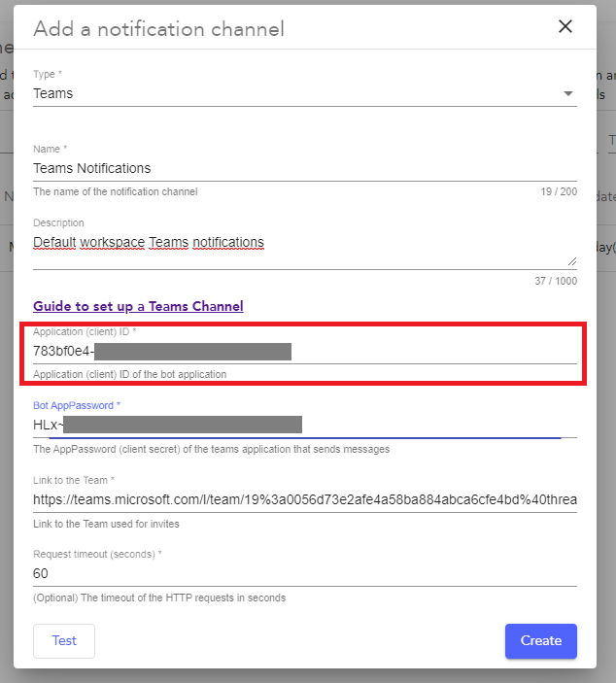Close the Add a notification channel dialog
This screenshot has width=616, height=683.
[x=565, y=26]
